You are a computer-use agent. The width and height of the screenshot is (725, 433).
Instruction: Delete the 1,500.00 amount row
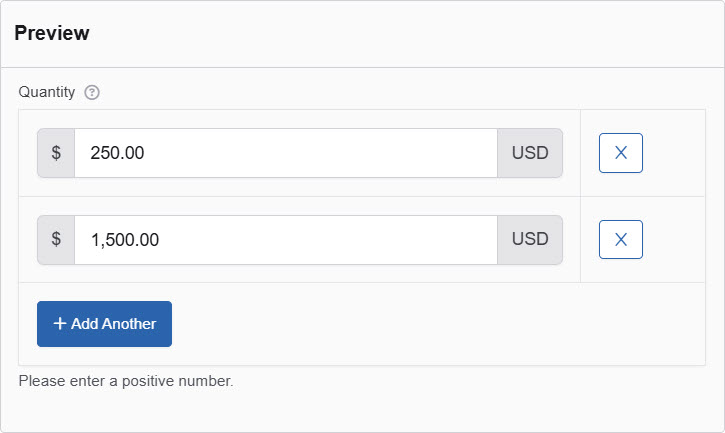click(x=620, y=240)
